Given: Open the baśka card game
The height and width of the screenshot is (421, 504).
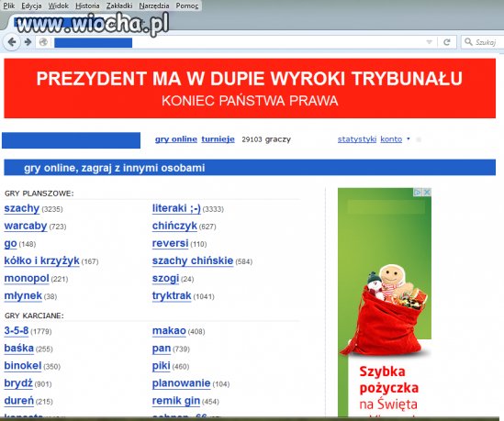Looking at the screenshot, I should click(18, 349).
